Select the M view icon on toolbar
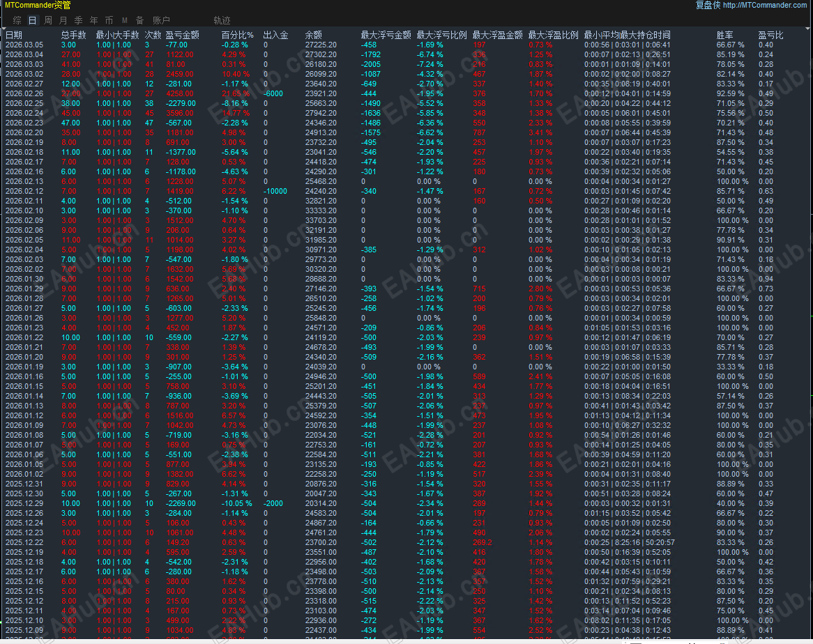The width and height of the screenshot is (813, 644). (x=124, y=20)
